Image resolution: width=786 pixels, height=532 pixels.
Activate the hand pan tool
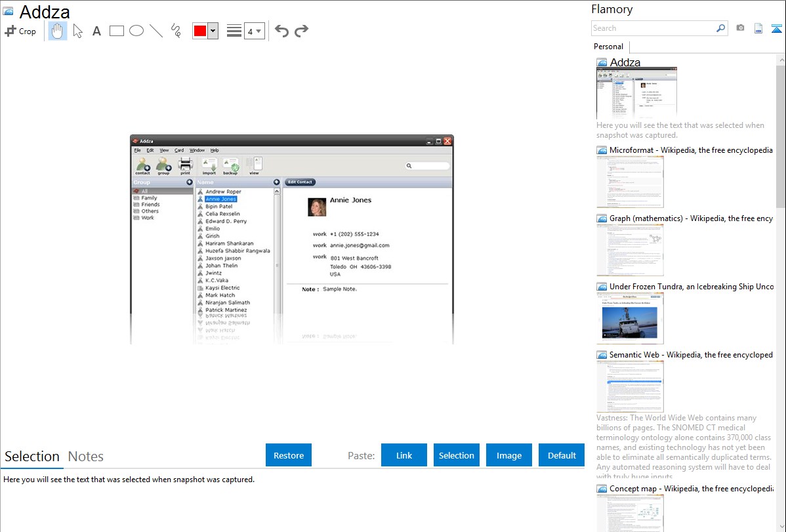point(58,31)
